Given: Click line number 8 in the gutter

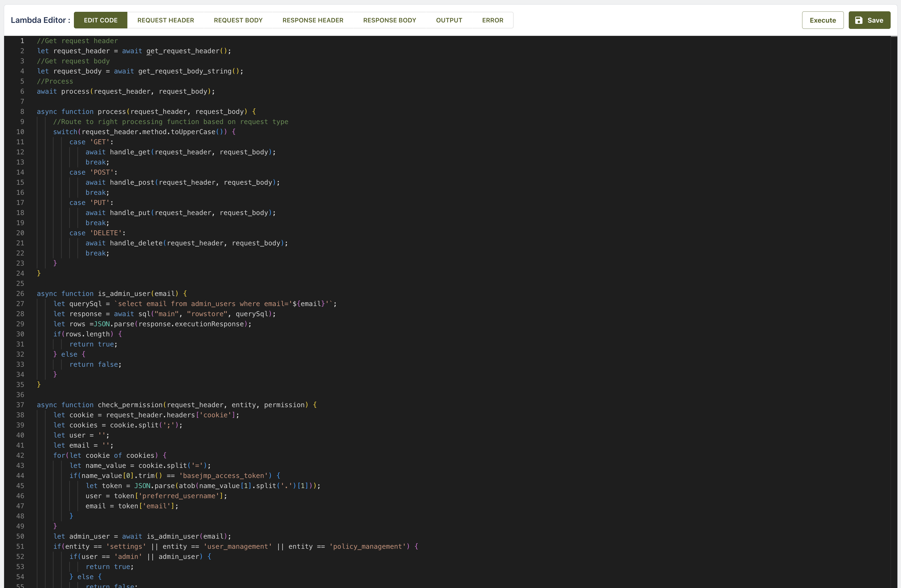Looking at the screenshot, I should (22, 112).
